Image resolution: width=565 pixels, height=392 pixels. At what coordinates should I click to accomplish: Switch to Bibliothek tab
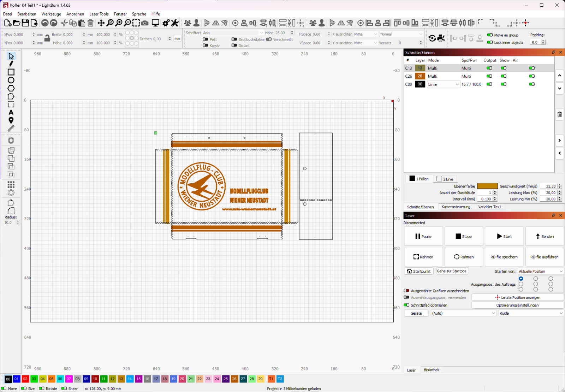(432, 370)
